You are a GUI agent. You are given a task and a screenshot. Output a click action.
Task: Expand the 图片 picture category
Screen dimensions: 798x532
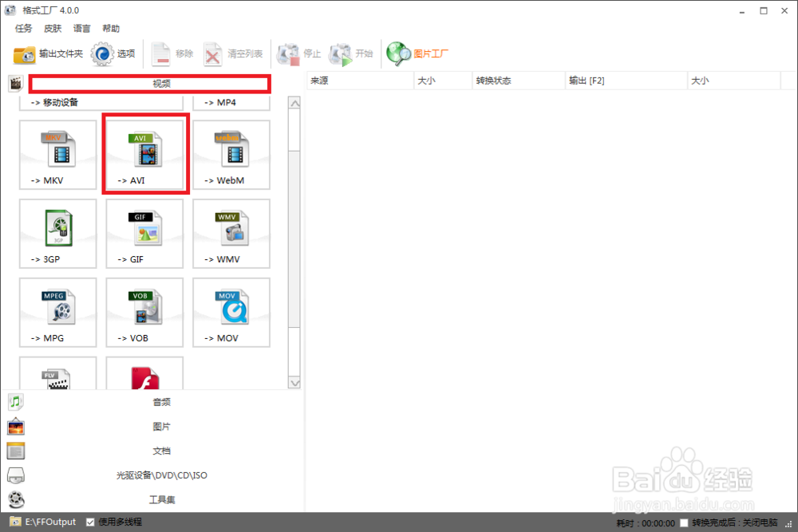click(162, 426)
